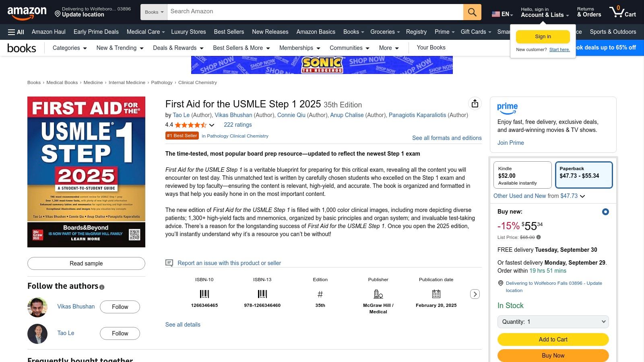Click the report issue speech icon

169,263
